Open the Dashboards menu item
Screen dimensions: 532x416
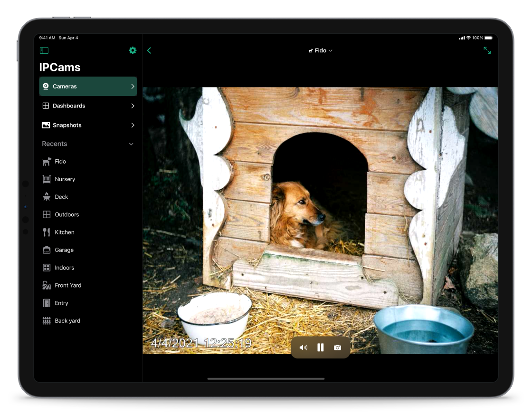[88, 106]
